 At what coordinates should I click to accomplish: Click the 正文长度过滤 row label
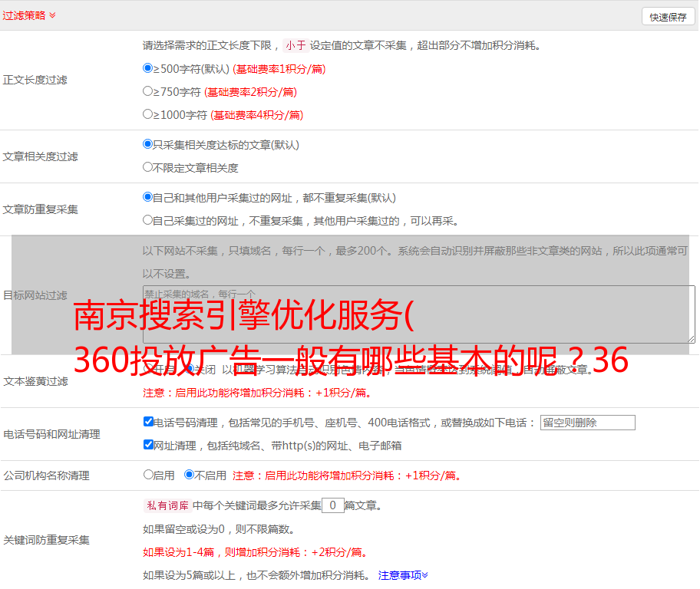point(35,80)
